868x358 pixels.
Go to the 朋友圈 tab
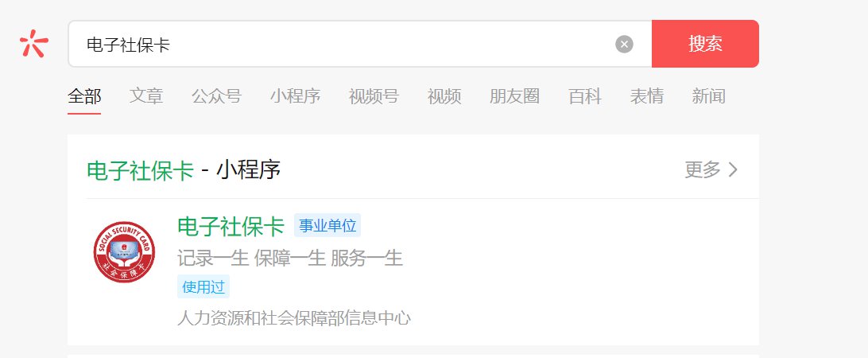coord(514,96)
